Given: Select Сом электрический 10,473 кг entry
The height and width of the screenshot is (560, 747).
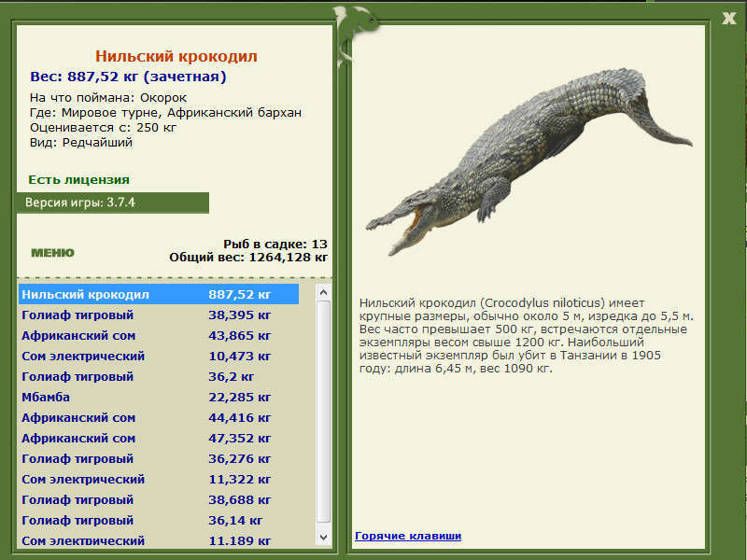Looking at the screenshot, I should (x=159, y=356).
